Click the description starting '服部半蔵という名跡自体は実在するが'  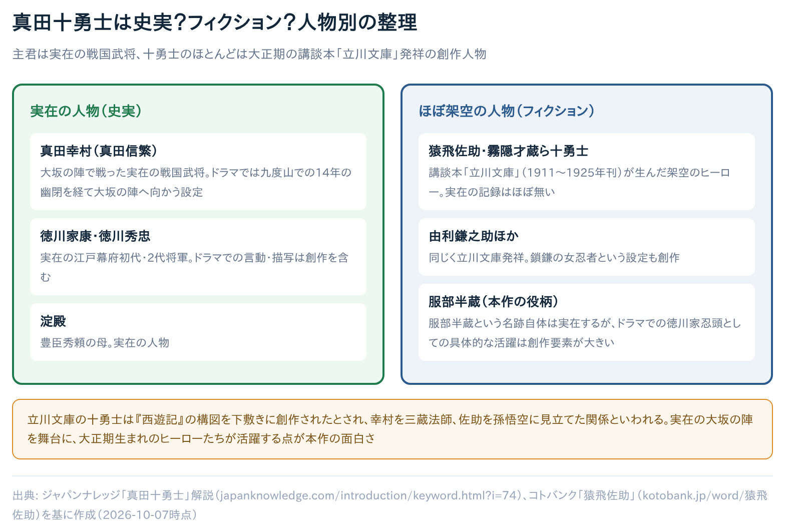click(585, 333)
